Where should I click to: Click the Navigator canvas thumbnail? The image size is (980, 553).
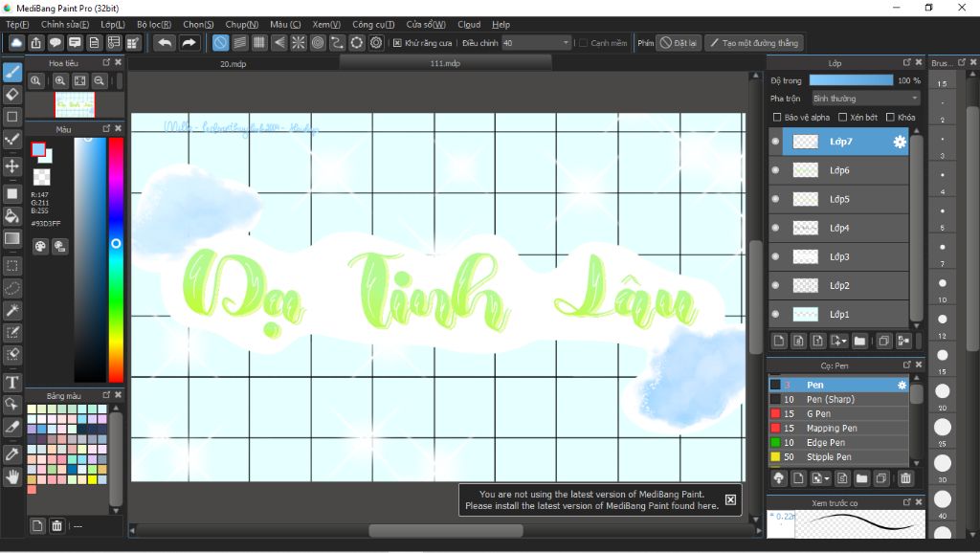coord(75,105)
